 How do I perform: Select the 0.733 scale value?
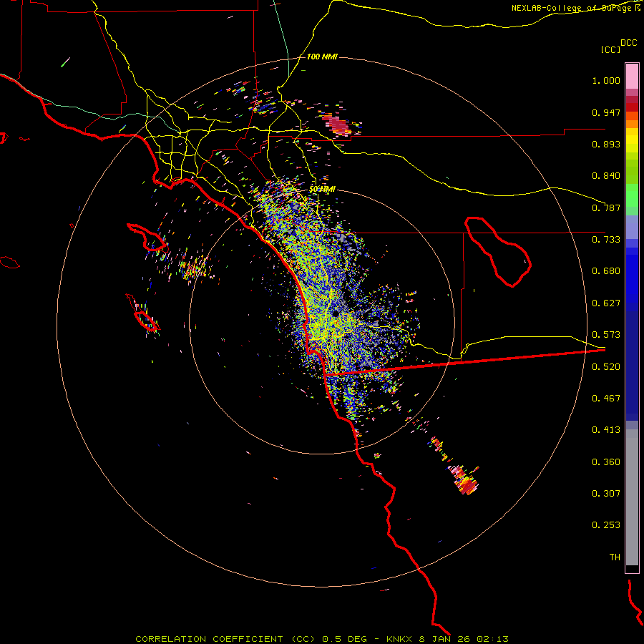(606, 240)
